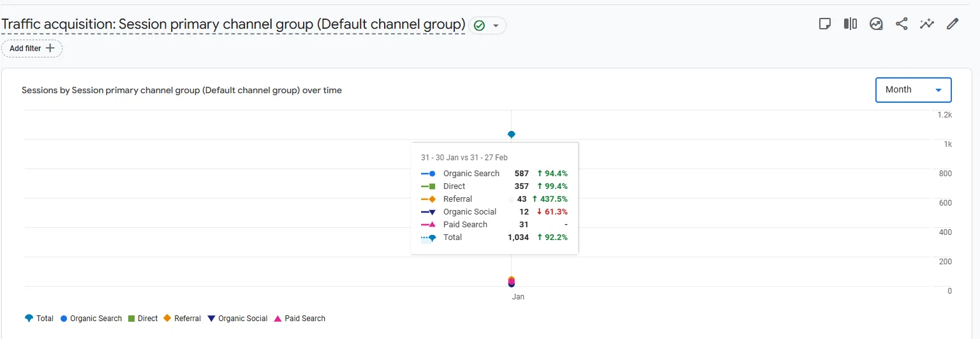The image size is (980, 339).
Task: Toggle Paid Search legend entry
Action: [299, 318]
